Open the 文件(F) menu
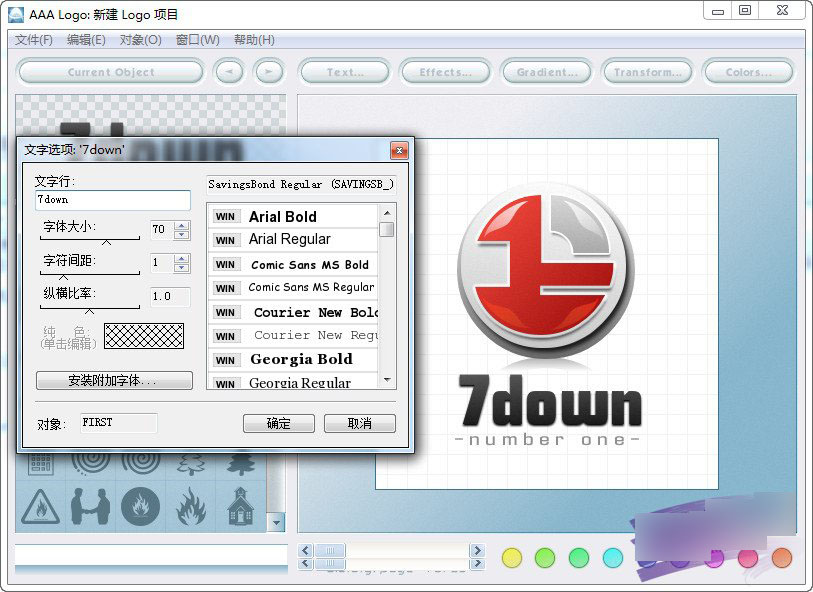 tap(34, 40)
